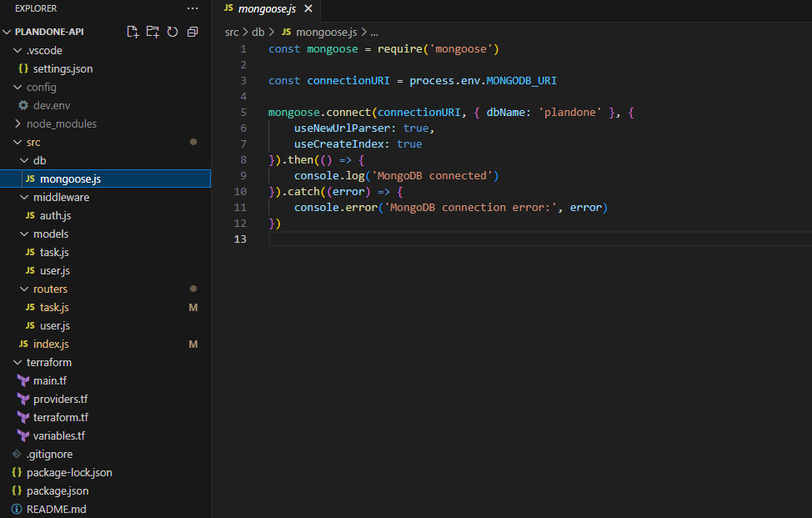Open Explorer more actions ellipsis menu
812x518 pixels.
pos(193,8)
